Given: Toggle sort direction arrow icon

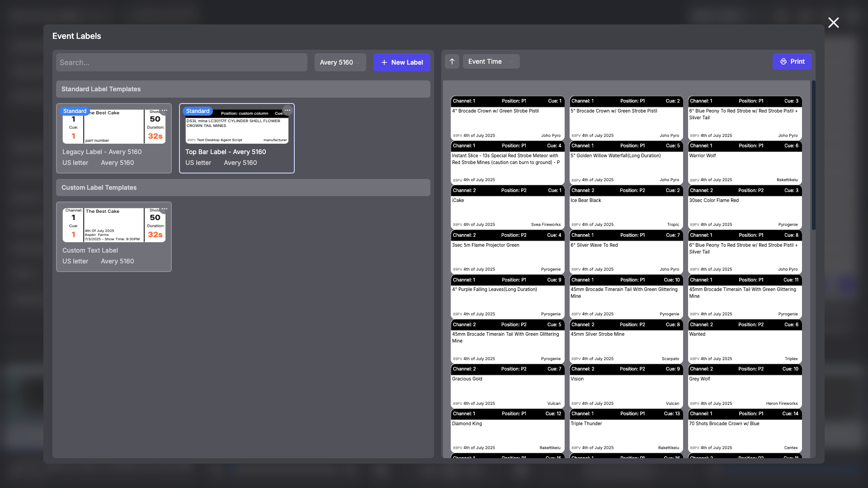Looking at the screenshot, I should point(452,61).
